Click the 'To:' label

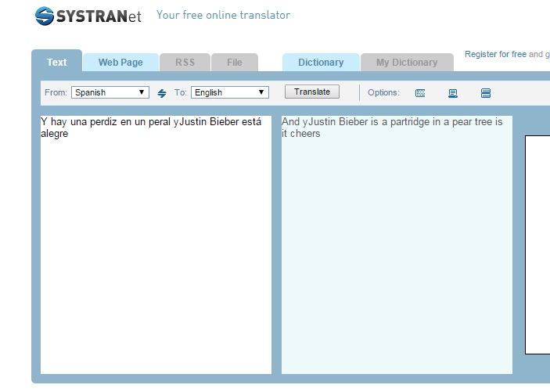point(180,92)
